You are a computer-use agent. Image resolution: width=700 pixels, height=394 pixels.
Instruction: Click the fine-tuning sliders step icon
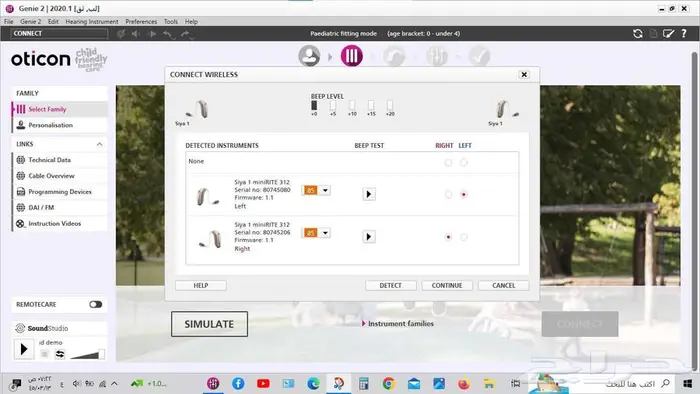[x=437, y=56]
